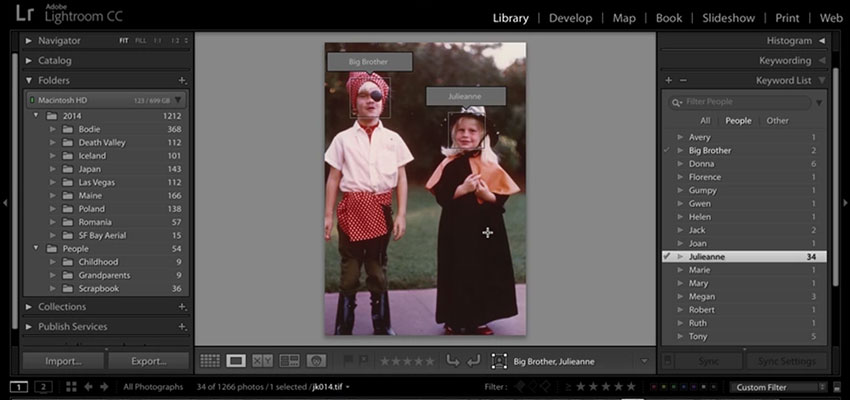Toggle checkmark for Julieanne keyword
850x400 pixels.
point(667,257)
